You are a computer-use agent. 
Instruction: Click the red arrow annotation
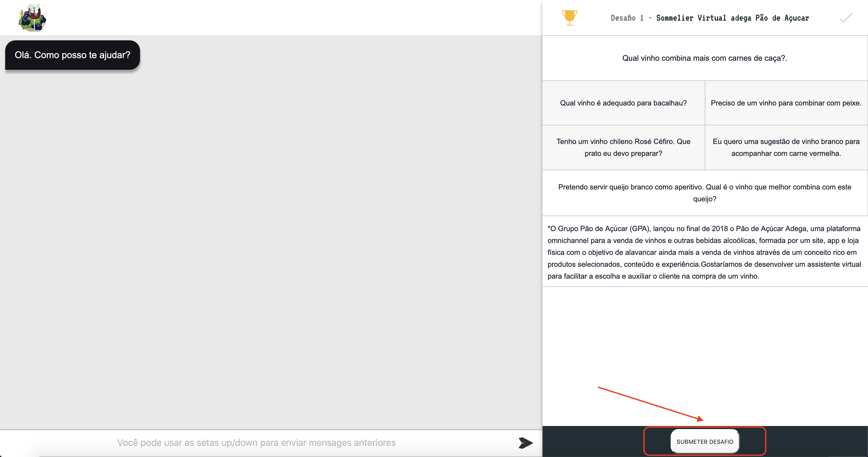[650, 404]
